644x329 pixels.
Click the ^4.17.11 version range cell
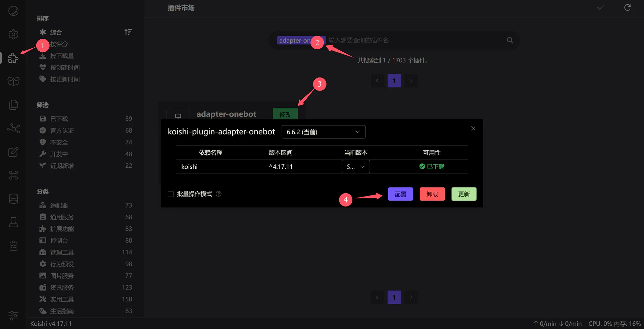pyautogui.click(x=281, y=167)
